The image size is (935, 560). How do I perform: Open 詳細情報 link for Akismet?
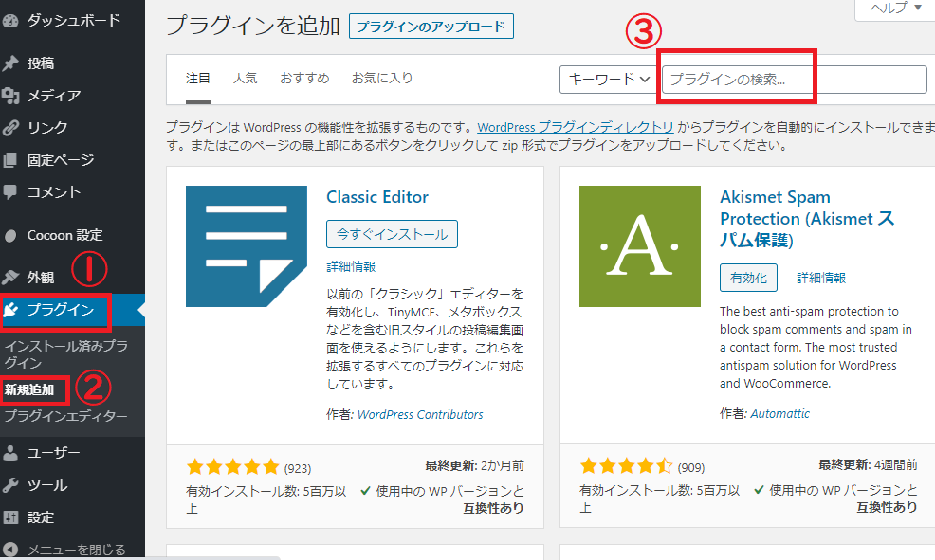point(822,278)
